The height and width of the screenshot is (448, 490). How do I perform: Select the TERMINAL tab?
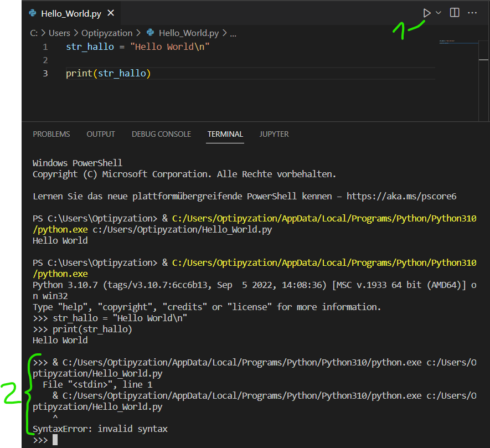click(x=225, y=134)
